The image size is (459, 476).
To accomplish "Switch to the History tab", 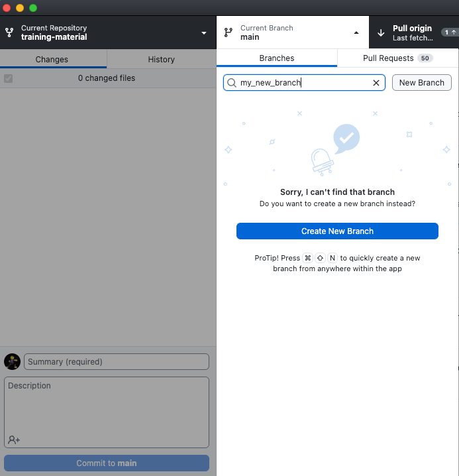I will click(x=162, y=59).
